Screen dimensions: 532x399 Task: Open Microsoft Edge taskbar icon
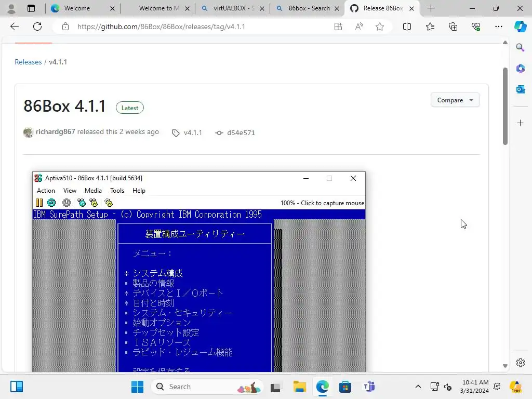point(322,387)
